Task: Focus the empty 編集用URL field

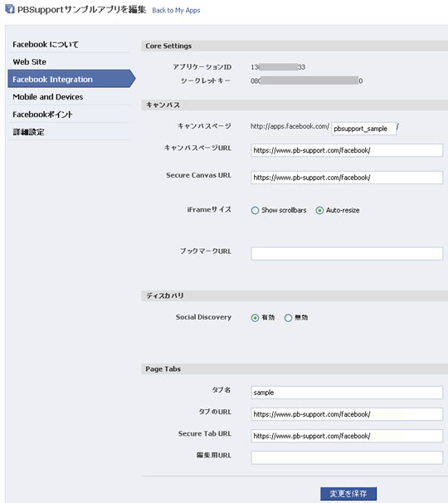Action: [x=347, y=458]
